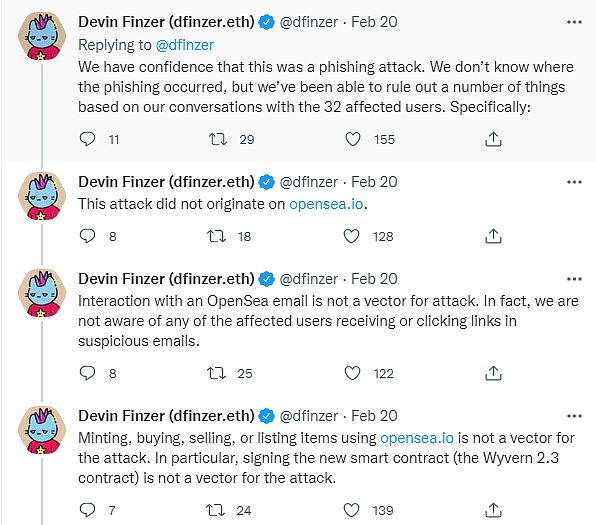
Task: Retweet the tweet with 25 retweets
Action: click(x=216, y=373)
